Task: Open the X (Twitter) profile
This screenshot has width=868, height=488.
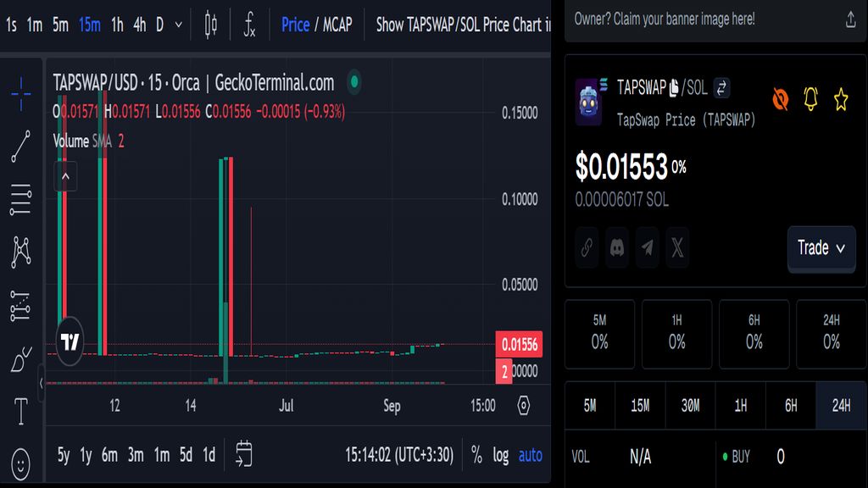Action: tap(677, 247)
